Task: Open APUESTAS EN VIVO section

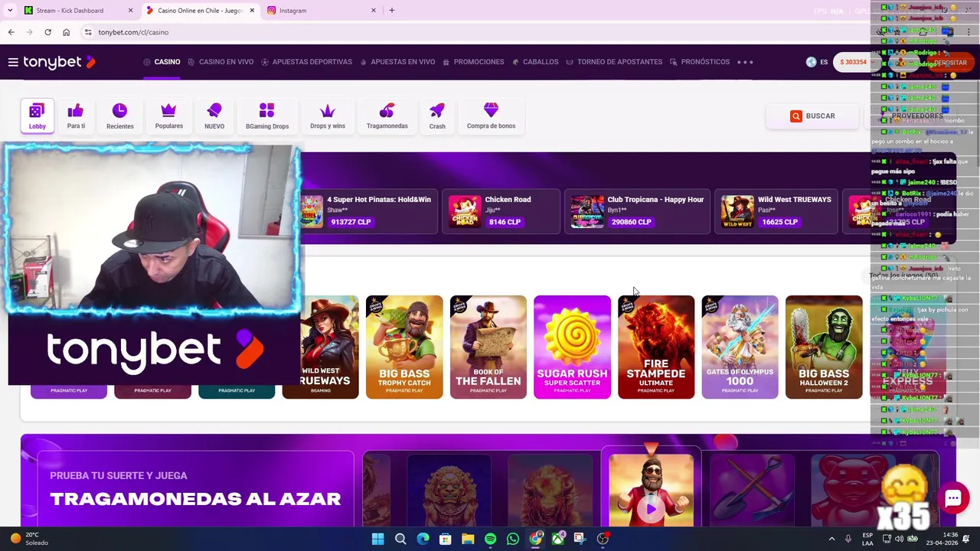Action: click(x=397, y=62)
